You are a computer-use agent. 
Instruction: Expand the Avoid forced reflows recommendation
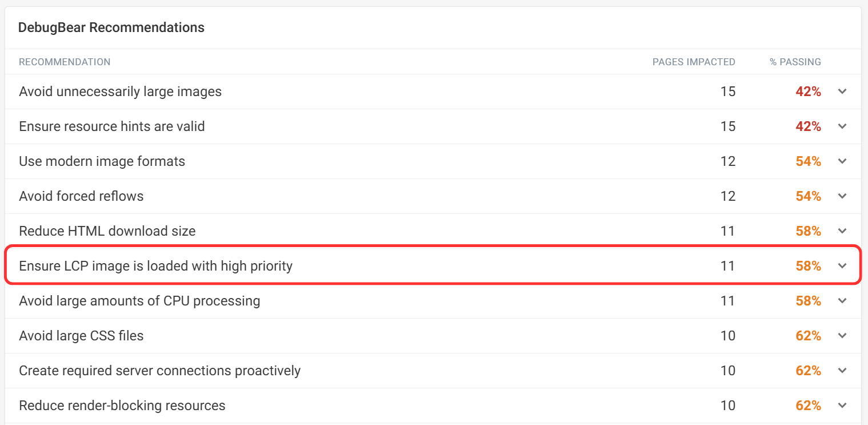click(842, 196)
